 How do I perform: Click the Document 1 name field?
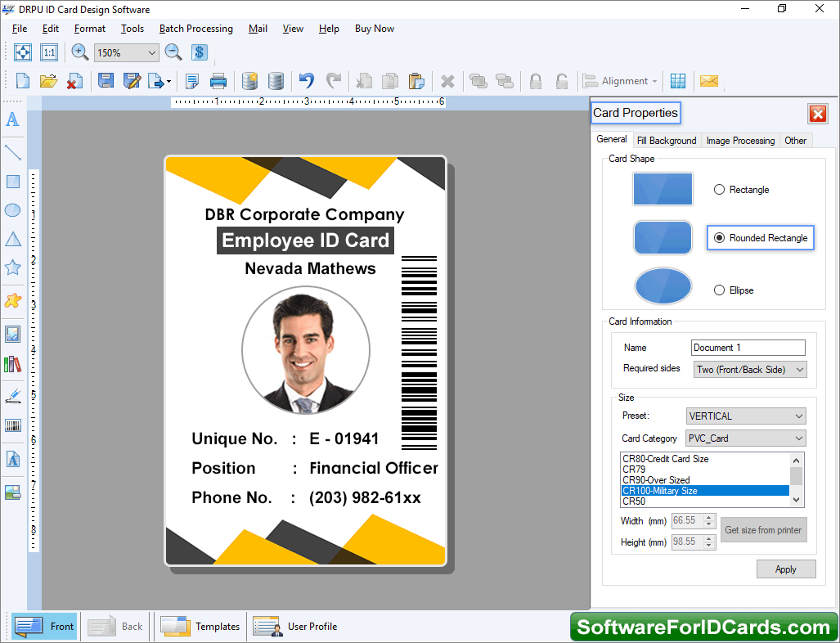click(x=748, y=348)
